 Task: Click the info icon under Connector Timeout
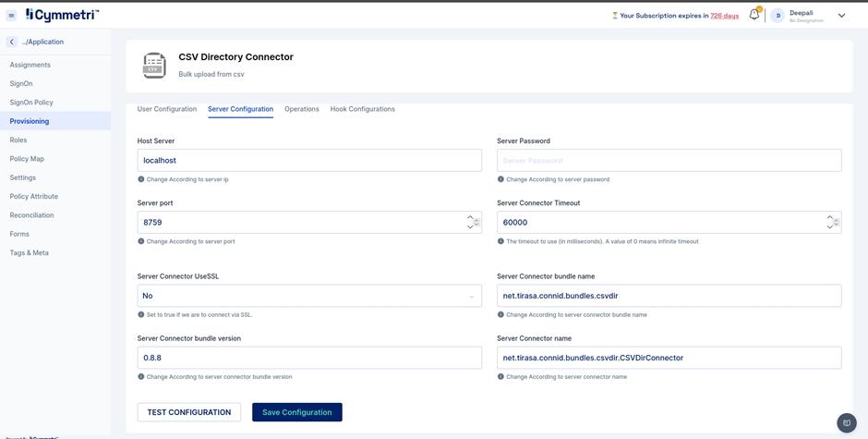500,241
